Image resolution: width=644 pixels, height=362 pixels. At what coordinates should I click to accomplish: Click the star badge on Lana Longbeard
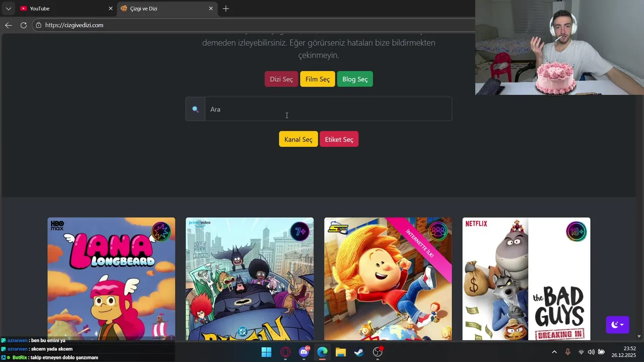[x=161, y=232]
